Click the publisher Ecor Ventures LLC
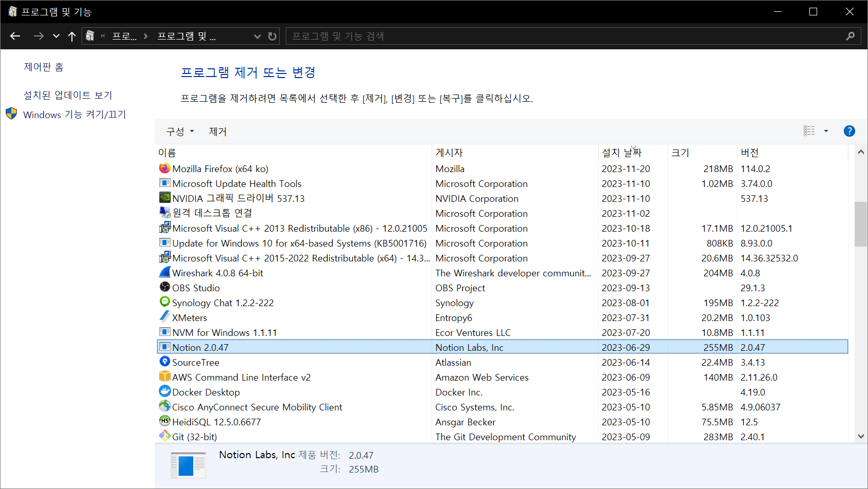 pos(473,332)
